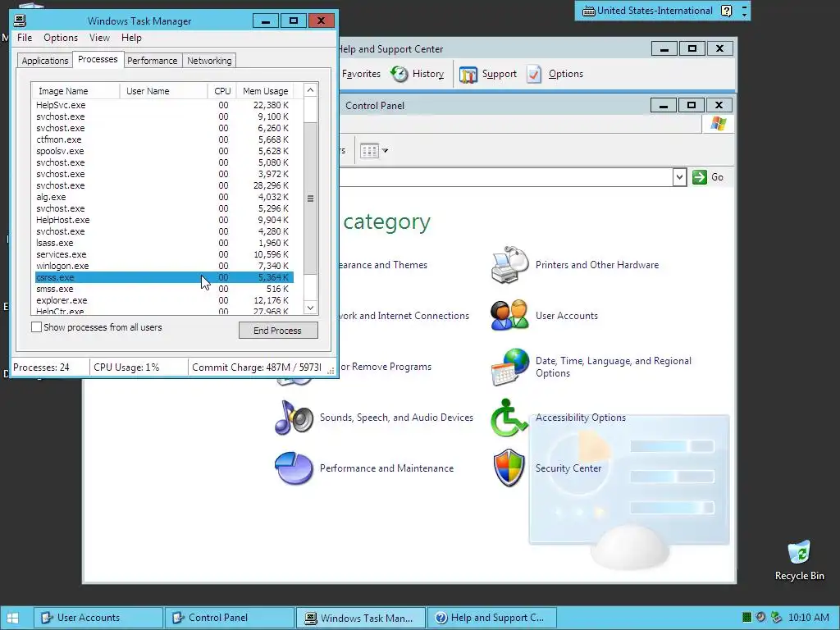The image size is (840, 630).
Task: Switch to Help and Support taskbar button
Action: tap(492, 618)
